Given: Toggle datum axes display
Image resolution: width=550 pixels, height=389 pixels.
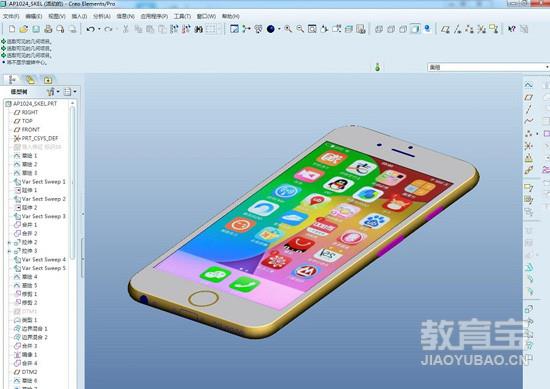Looking at the screenshot, I should [457, 29].
